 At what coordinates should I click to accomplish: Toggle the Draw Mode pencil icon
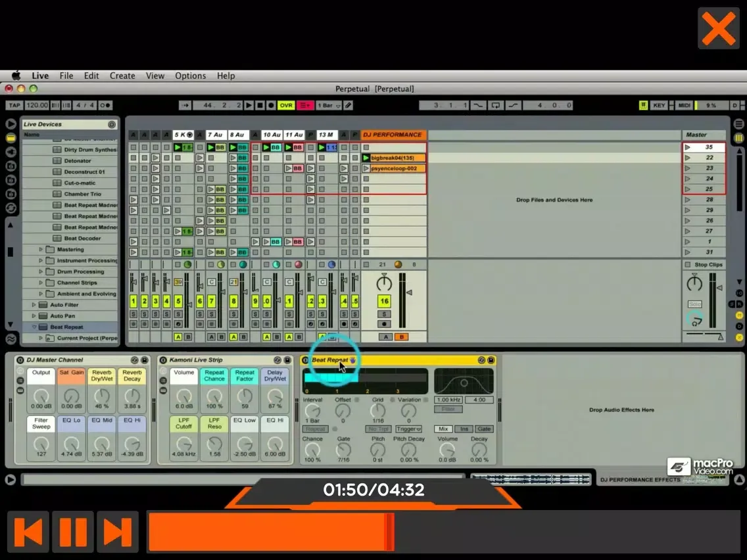tap(349, 105)
